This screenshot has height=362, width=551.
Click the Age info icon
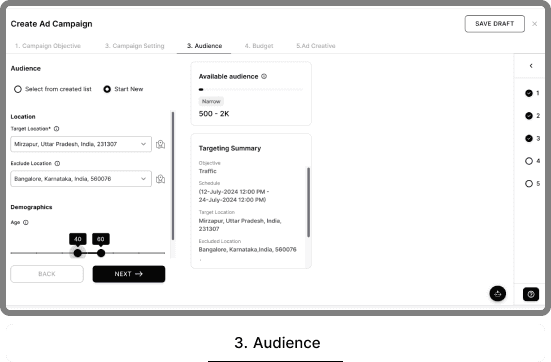pos(26,222)
